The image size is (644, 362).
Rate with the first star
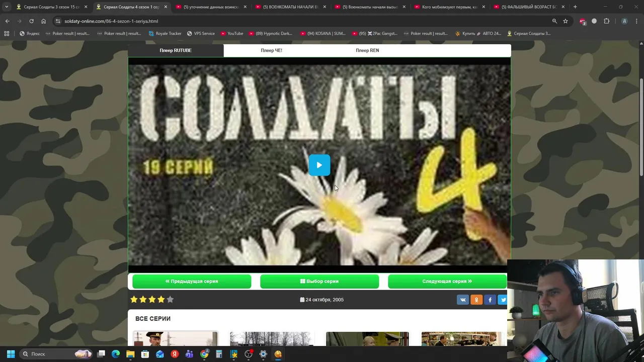tap(134, 299)
